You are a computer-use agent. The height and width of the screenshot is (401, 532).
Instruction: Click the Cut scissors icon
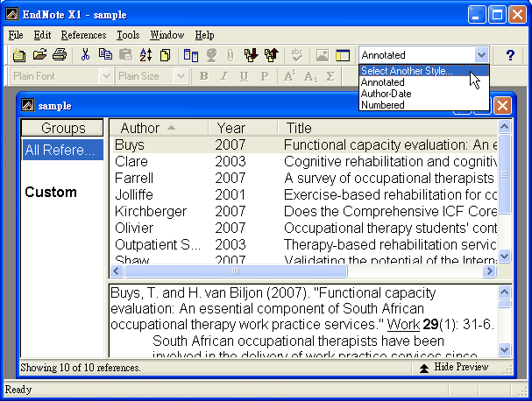(86, 54)
